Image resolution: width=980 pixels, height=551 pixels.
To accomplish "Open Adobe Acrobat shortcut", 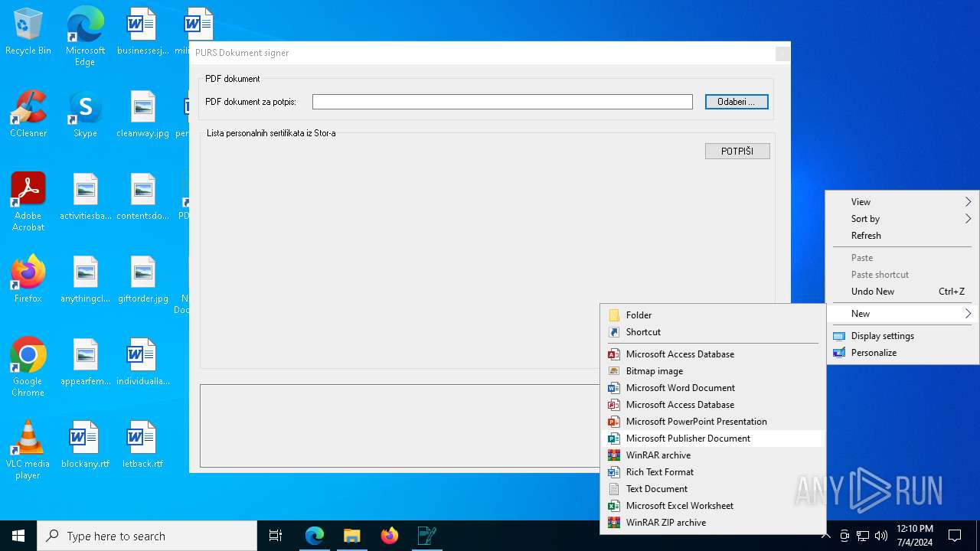I will (x=28, y=202).
